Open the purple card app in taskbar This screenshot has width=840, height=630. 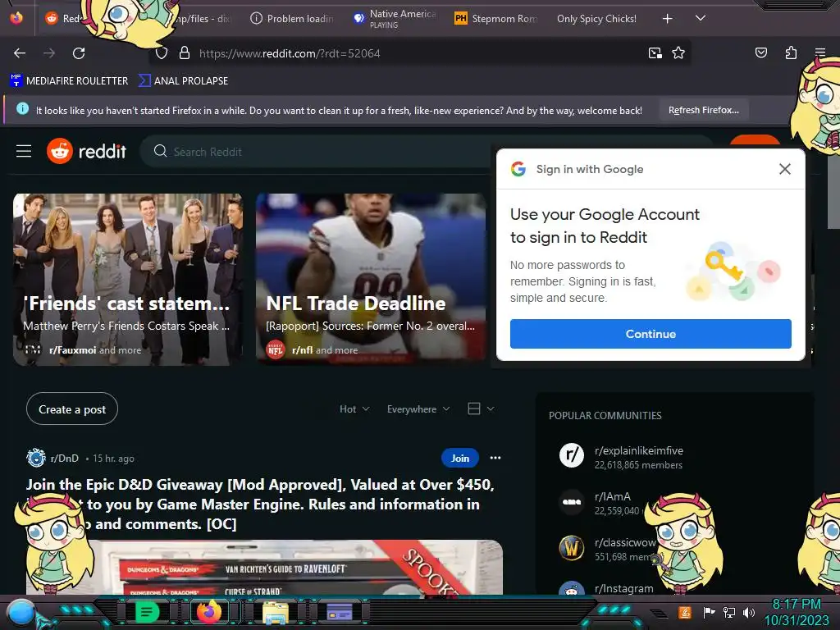point(339,612)
